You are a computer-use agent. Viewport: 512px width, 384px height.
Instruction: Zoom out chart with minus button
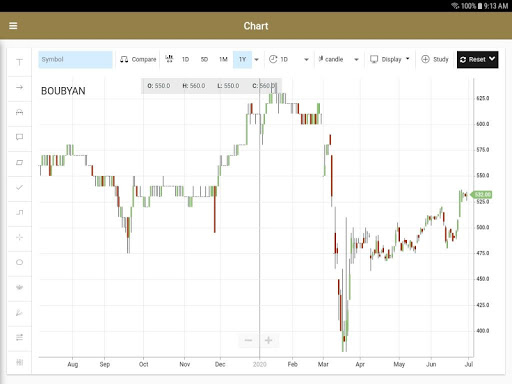[x=248, y=340]
